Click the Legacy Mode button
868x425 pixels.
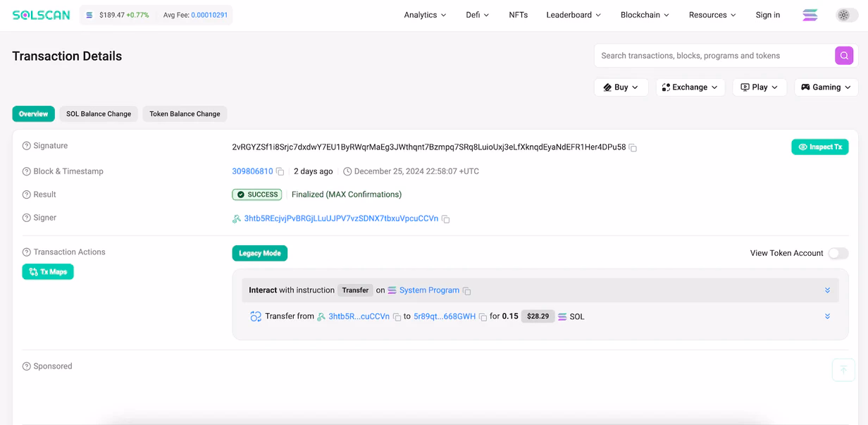pos(259,253)
